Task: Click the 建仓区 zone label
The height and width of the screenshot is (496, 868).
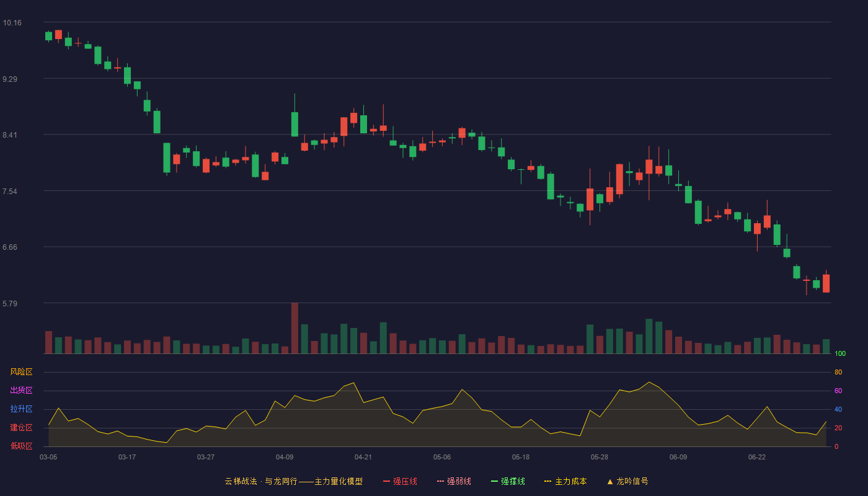Action: 21,428
